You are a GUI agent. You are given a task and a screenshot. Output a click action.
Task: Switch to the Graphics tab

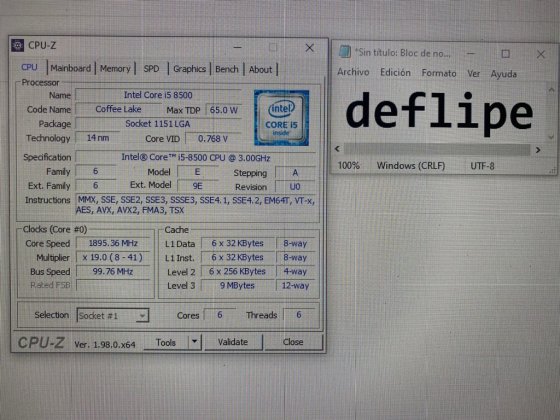[189, 69]
